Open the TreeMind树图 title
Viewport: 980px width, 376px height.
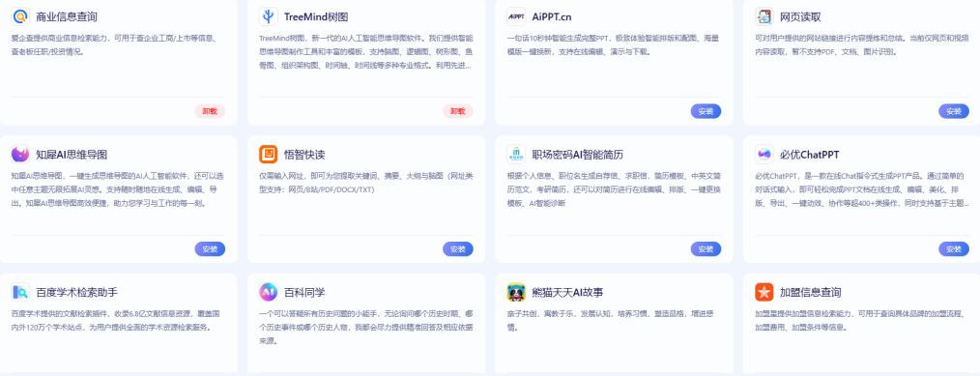316,16
